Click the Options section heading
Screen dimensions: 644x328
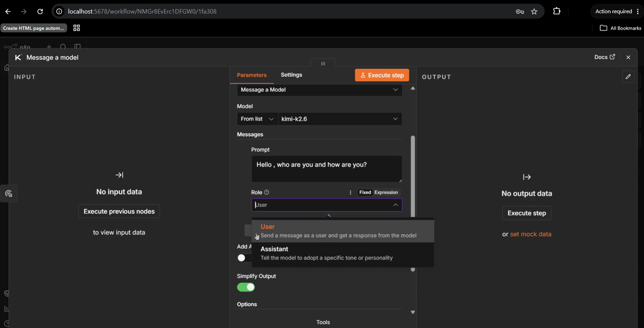(x=247, y=304)
